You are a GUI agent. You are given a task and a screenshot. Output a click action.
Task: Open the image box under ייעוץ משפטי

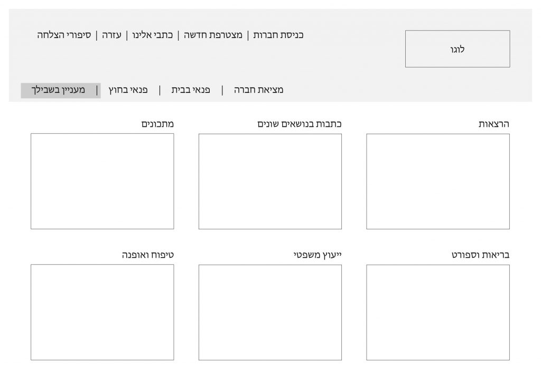[270, 312]
